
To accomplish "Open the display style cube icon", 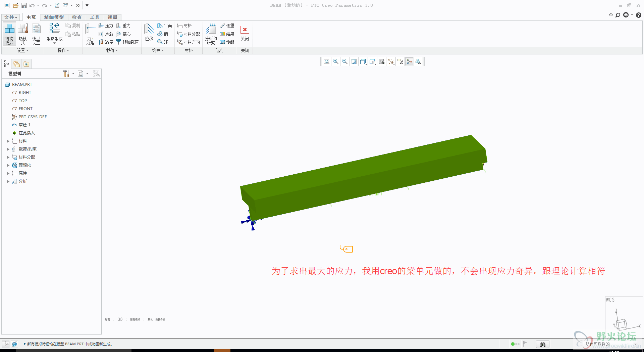I will 363,61.
